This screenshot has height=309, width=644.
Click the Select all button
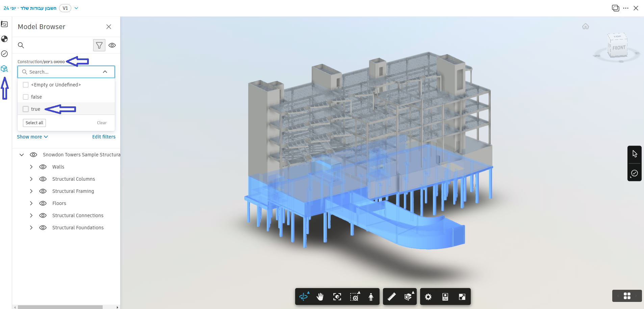[34, 123]
